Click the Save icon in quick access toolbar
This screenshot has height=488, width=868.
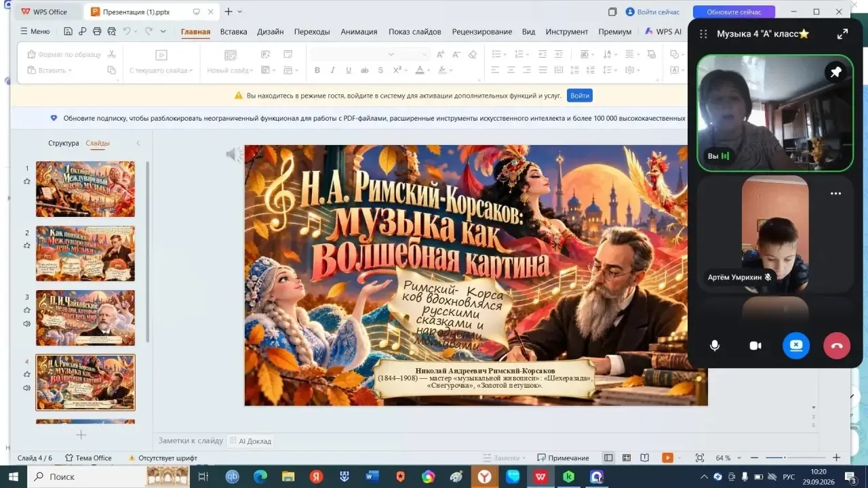click(68, 31)
